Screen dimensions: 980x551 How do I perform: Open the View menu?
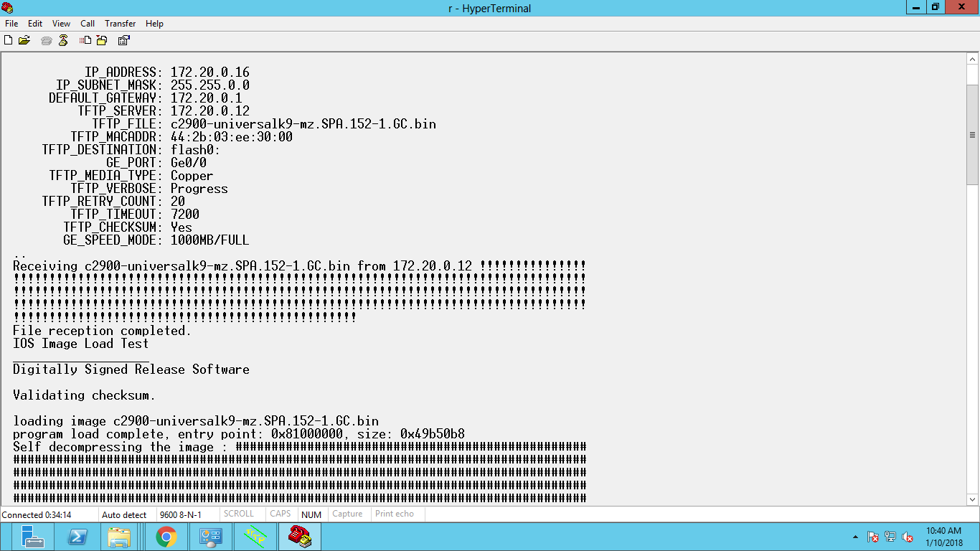(x=62, y=24)
